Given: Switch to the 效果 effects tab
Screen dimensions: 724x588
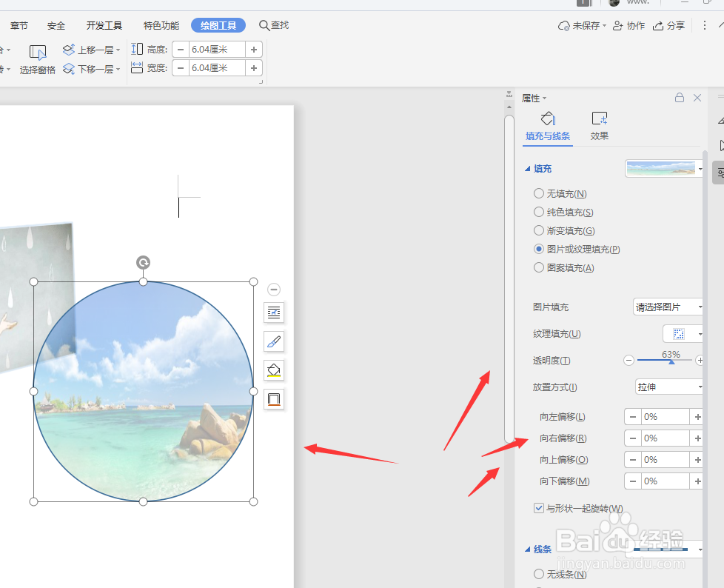Looking at the screenshot, I should click(600, 125).
